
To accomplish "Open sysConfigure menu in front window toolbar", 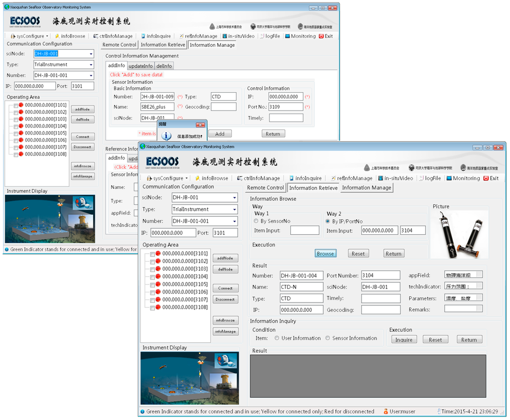I will [167, 178].
